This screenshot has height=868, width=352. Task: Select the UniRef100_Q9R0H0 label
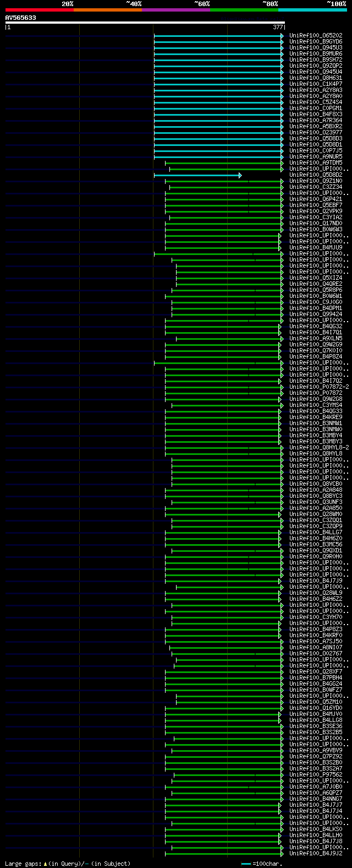316,557
